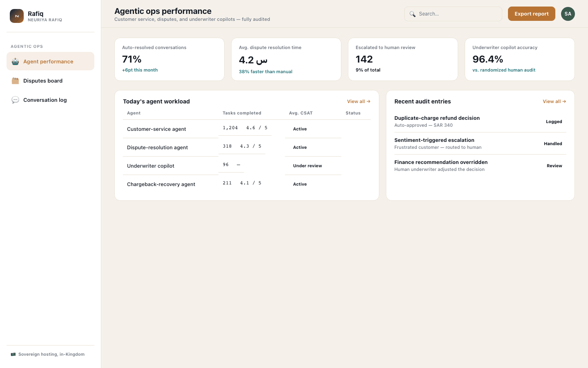Click the flag icon beside Sovereign hosting

13,355
